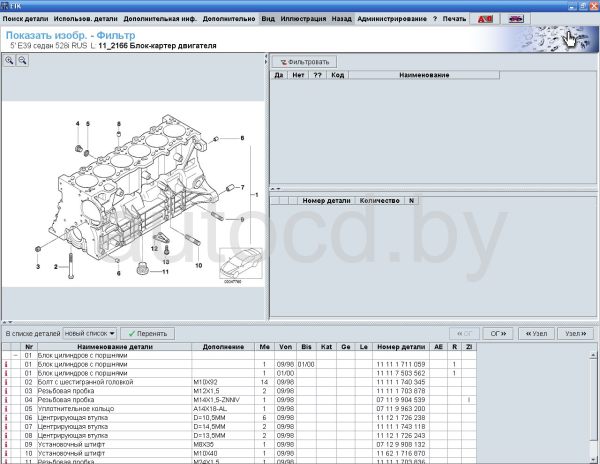This screenshot has height=464, width=600.
Task: Open the Иллюстрация menu
Action: point(303,19)
